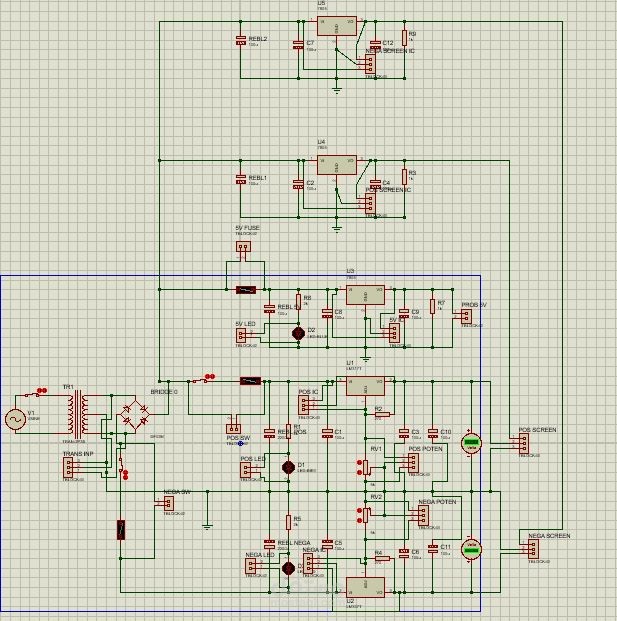
Task: Select the vertical fuse below NEGA SW
Action: coord(121,530)
